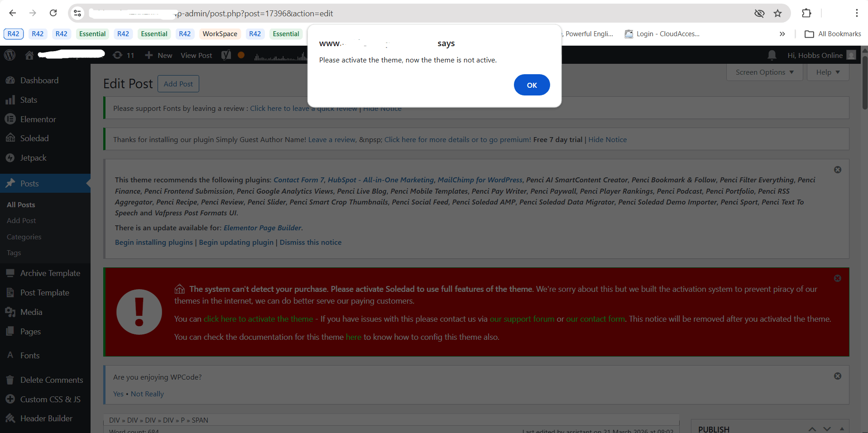Open the WordPress logo menu
Image resolution: width=868 pixels, height=433 pixels.
(x=10, y=55)
